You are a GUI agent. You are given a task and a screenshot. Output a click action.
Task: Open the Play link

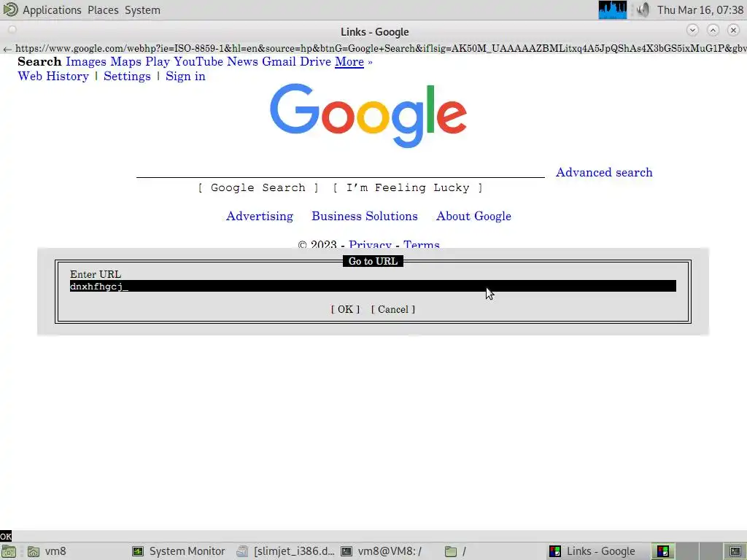click(x=158, y=61)
